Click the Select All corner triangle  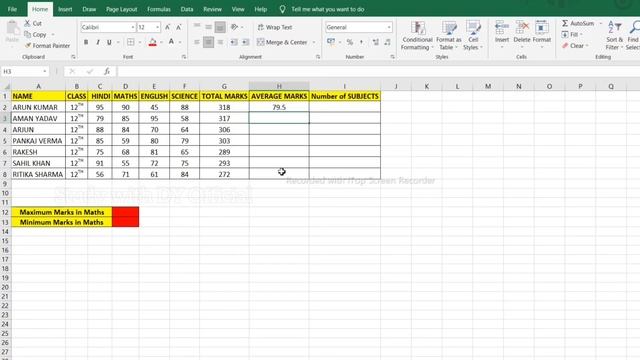pos(6,86)
